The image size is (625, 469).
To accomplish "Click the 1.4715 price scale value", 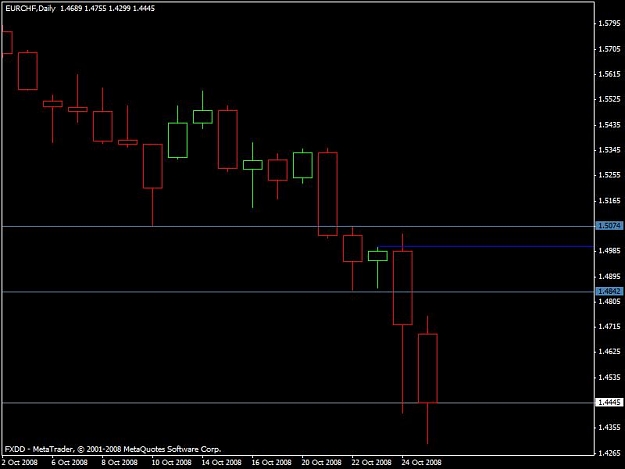I will (x=609, y=326).
